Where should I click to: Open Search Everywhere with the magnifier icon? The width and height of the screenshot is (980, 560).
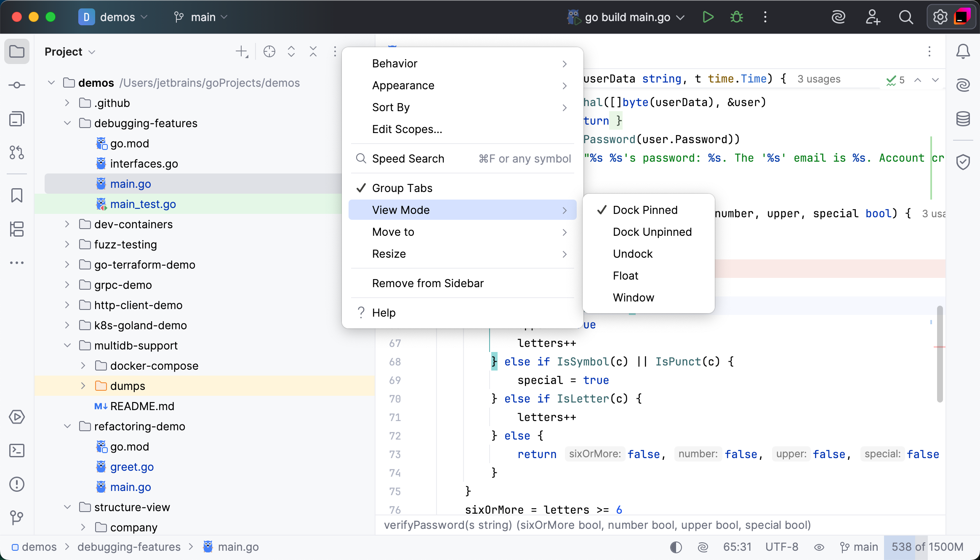(906, 17)
